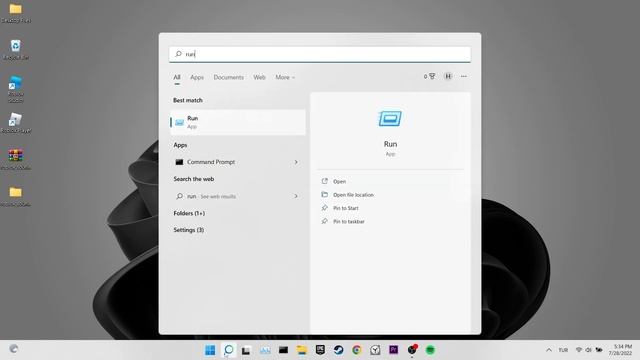
Task: Expand the Folders (1+) section
Action: [189, 213]
